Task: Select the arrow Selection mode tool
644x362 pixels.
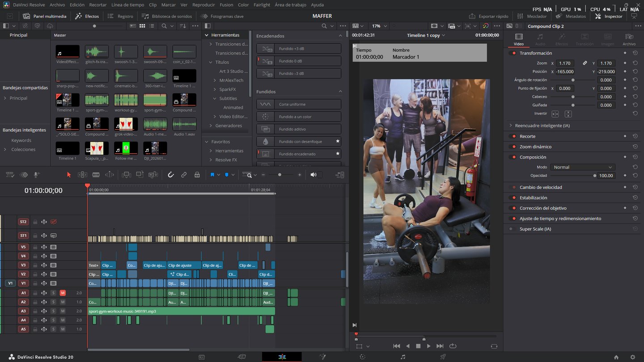Action: (69, 175)
